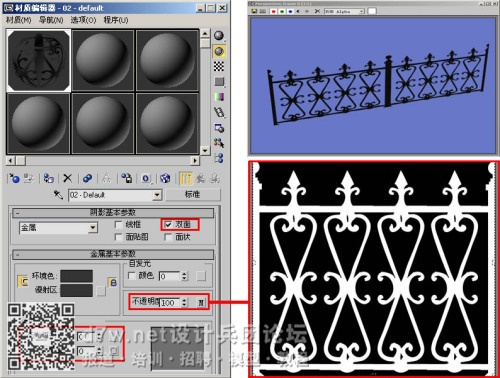Clear render window with X icon
Viewport: 500px width, 378px height.
(x=317, y=11)
